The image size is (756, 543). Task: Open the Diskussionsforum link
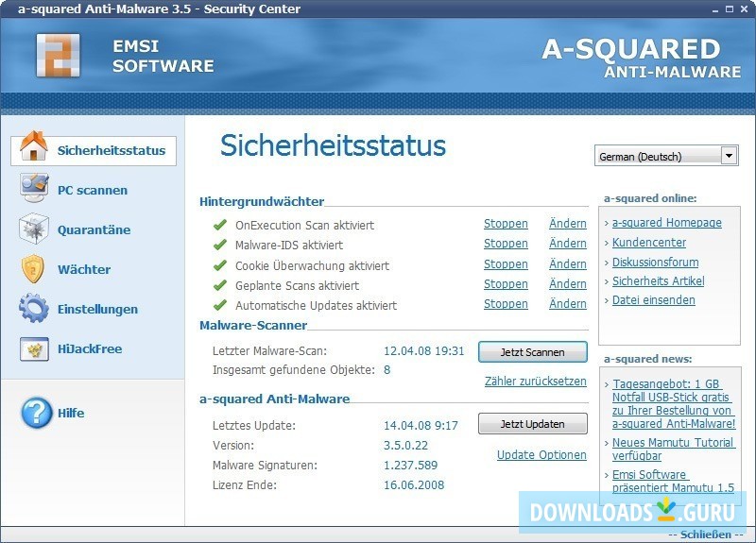pos(655,263)
